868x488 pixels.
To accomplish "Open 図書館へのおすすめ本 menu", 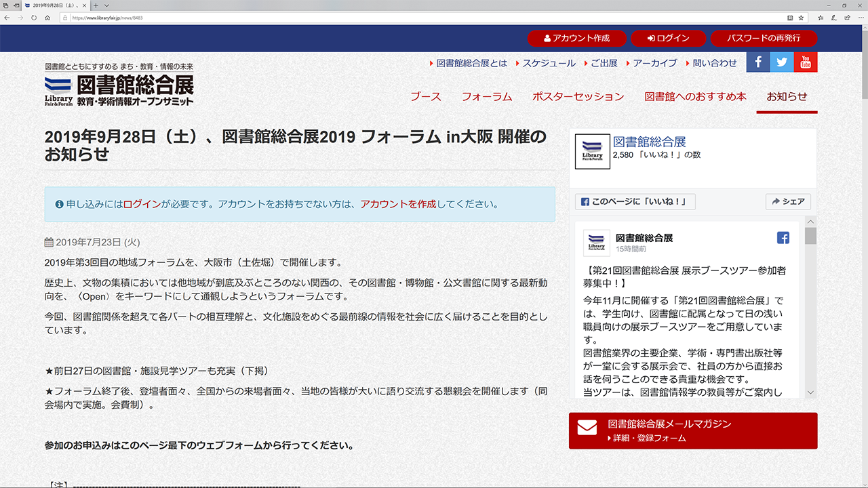I will [696, 97].
